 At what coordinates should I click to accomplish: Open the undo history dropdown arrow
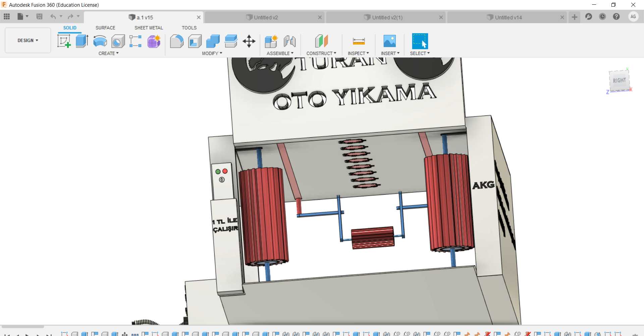coord(61,16)
